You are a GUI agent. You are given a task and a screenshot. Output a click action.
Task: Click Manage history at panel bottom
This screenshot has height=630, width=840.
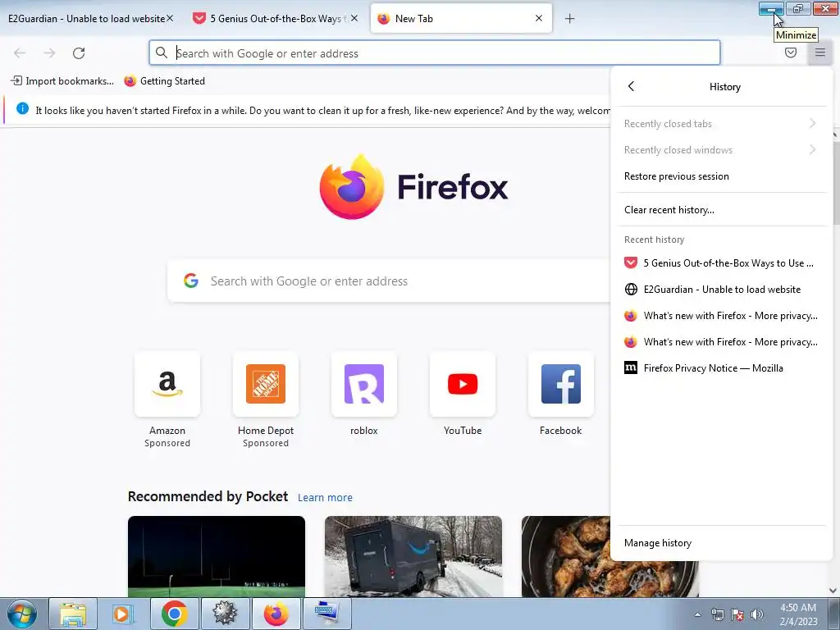point(721,543)
